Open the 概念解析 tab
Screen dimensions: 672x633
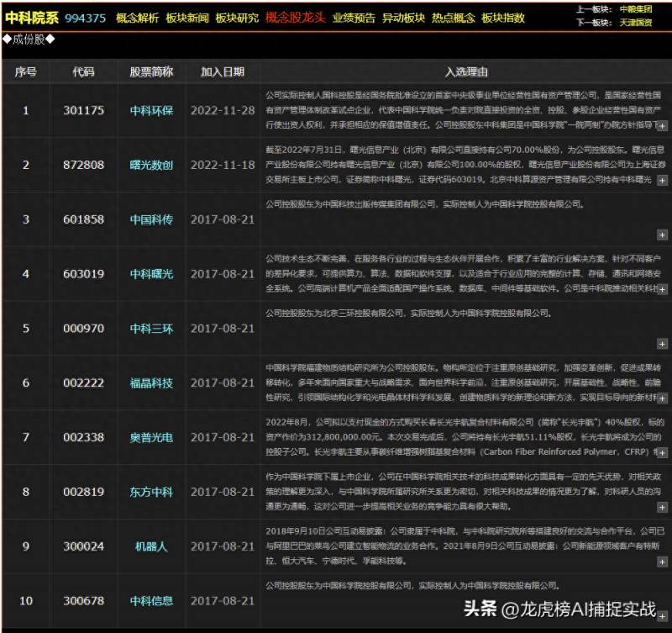(137, 18)
